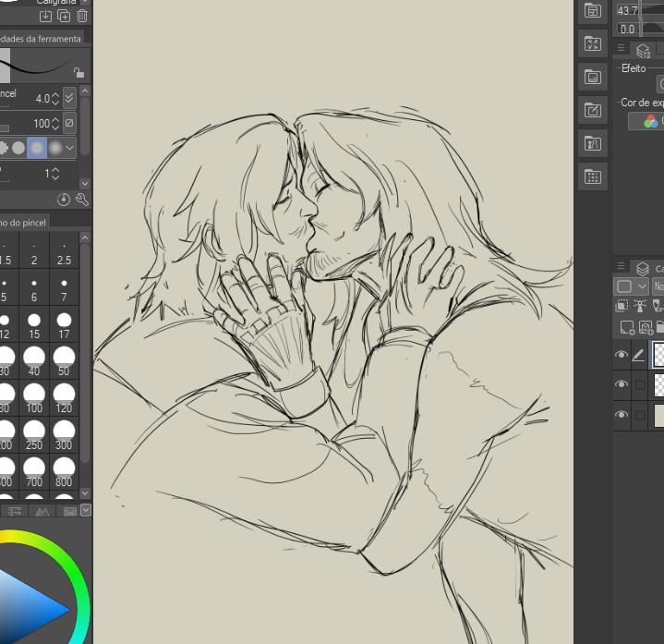Increase or decrease the brush size 4.0 stepper
Viewport: 664px width, 644px height.
55,99
